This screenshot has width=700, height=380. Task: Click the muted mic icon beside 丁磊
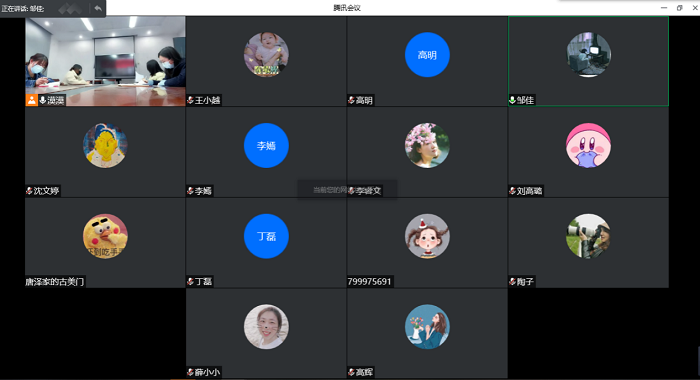click(190, 281)
